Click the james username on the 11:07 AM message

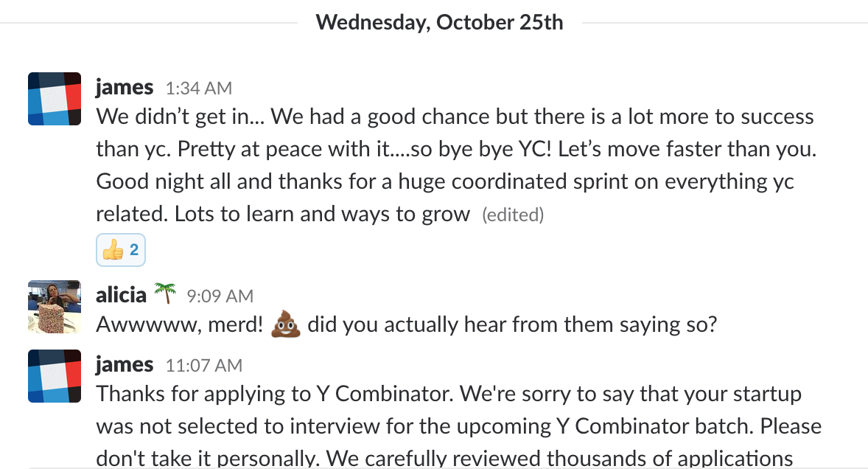coord(125,365)
